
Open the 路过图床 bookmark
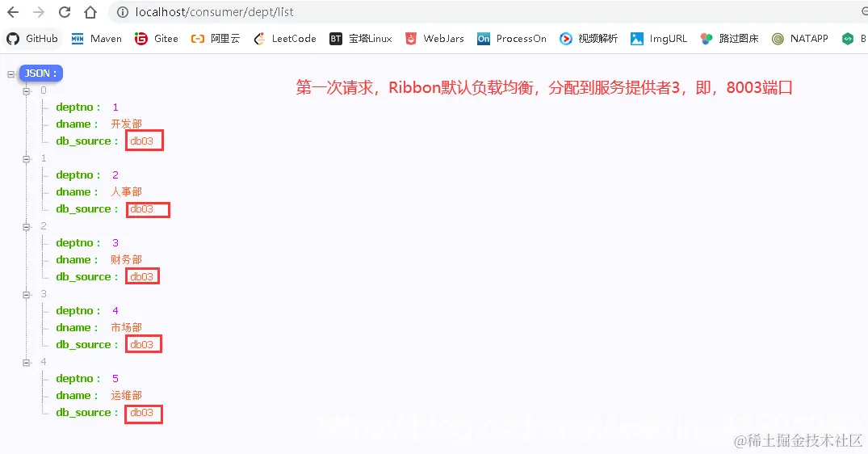coord(729,39)
